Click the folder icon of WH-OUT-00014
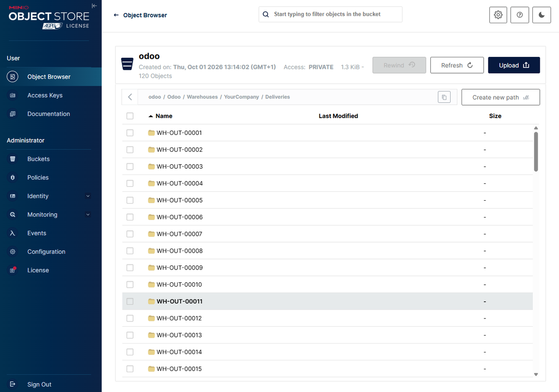The image size is (559, 392). [151, 352]
